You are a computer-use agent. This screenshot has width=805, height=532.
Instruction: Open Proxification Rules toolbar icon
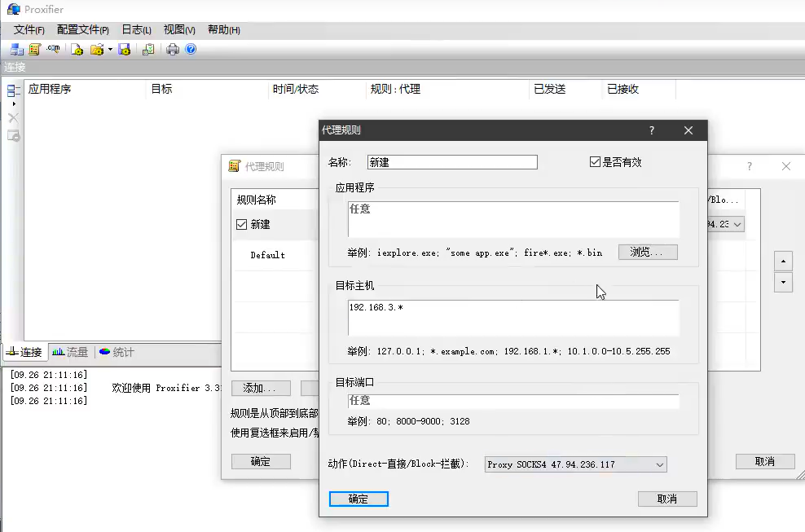tap(35, 50)
